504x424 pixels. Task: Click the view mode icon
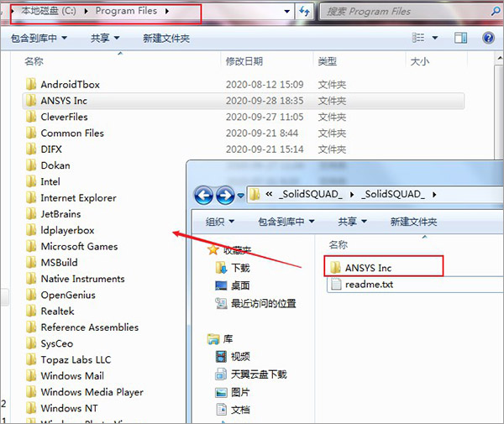tap(418, 38)
